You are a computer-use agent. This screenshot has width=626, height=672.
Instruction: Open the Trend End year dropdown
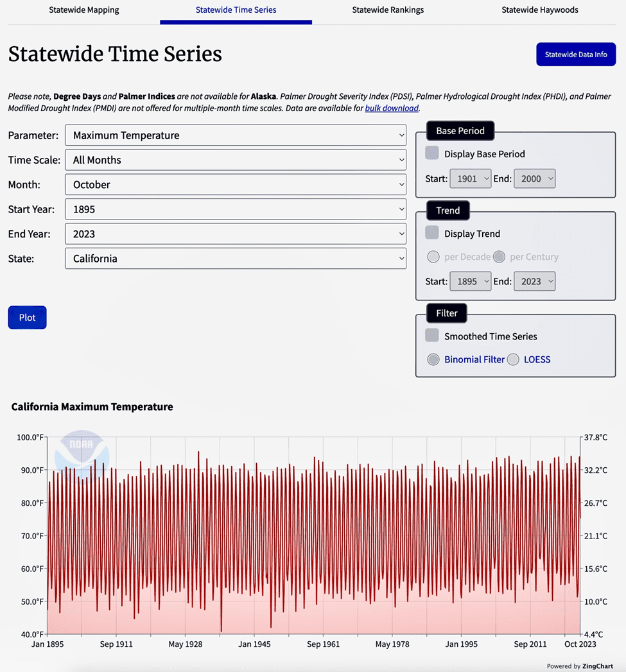(534, 281)
